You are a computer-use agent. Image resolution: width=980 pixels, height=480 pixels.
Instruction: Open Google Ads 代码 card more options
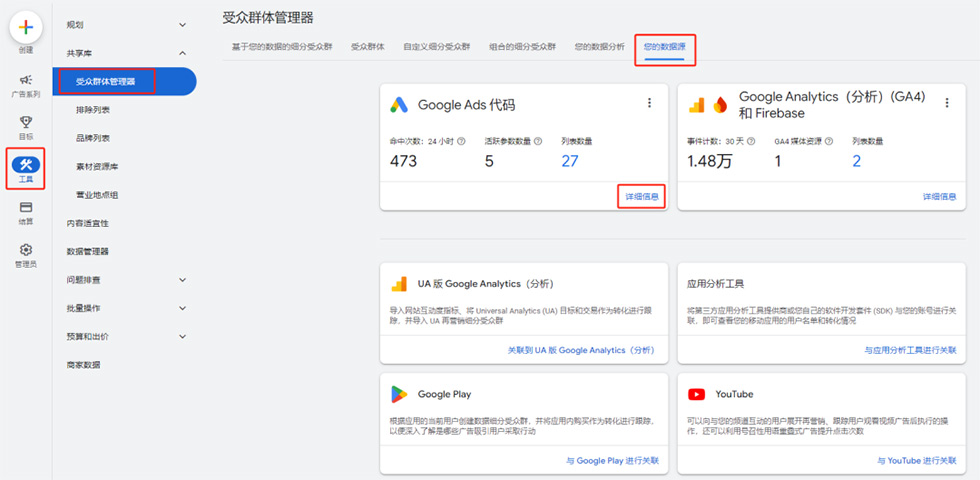pos(649,103)
